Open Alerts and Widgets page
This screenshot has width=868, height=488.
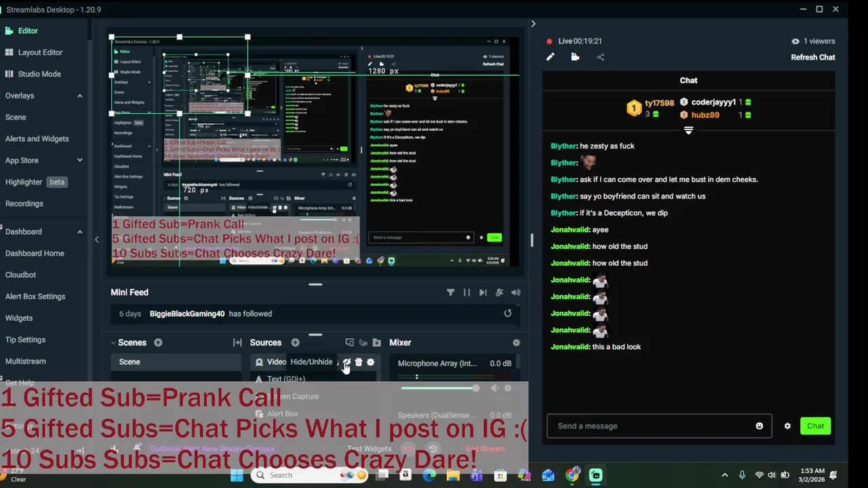[37, 139]
